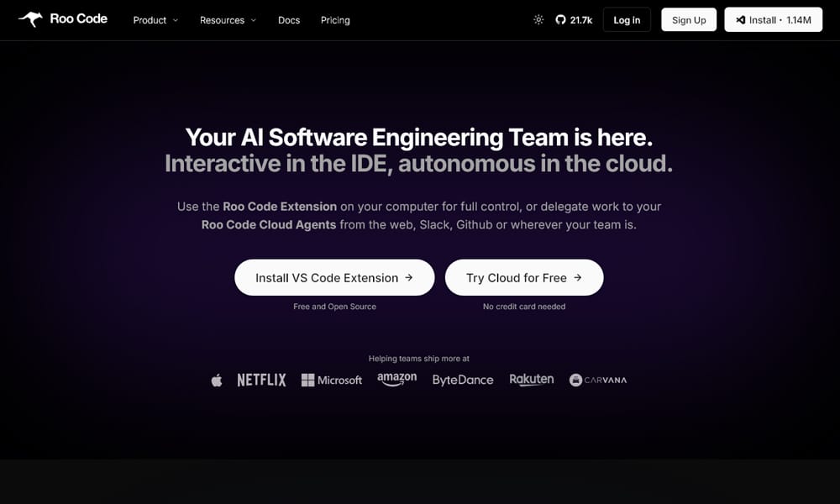840x504 pixels.
Task: Click Install VS Code Extension
Action: (x=333, y=277)
